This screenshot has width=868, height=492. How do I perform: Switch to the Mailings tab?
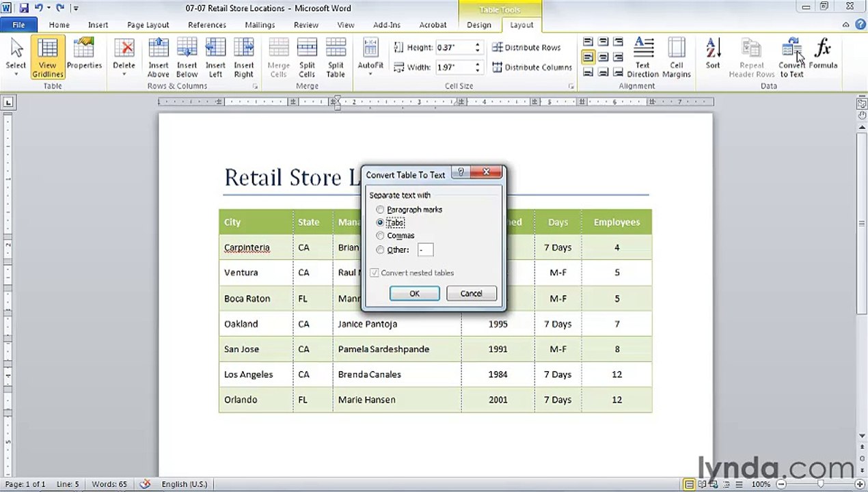(x=260, y=25)
